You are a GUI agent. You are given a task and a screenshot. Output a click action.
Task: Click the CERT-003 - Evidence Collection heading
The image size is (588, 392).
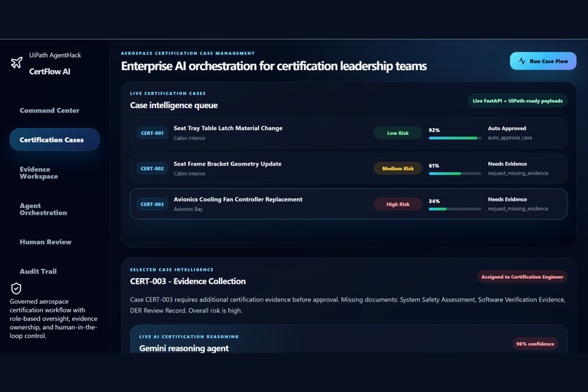(188, 281)
